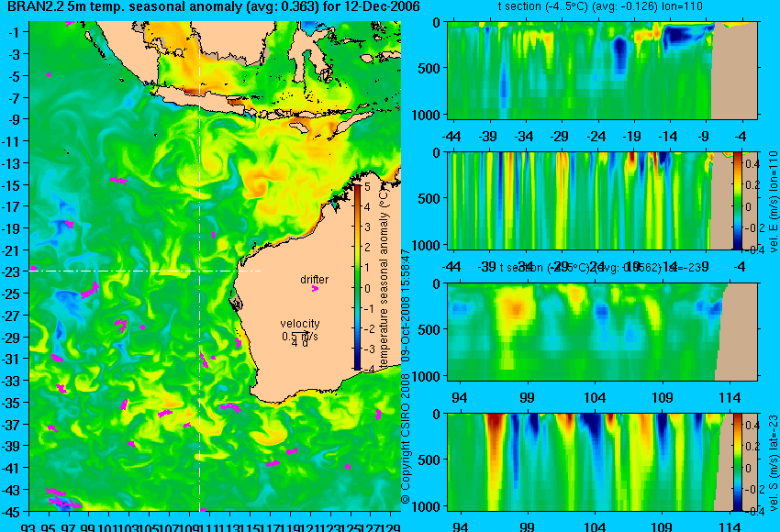Click the temperature section plot at lat=-23

pyautogui.click(x=602, y=332)
